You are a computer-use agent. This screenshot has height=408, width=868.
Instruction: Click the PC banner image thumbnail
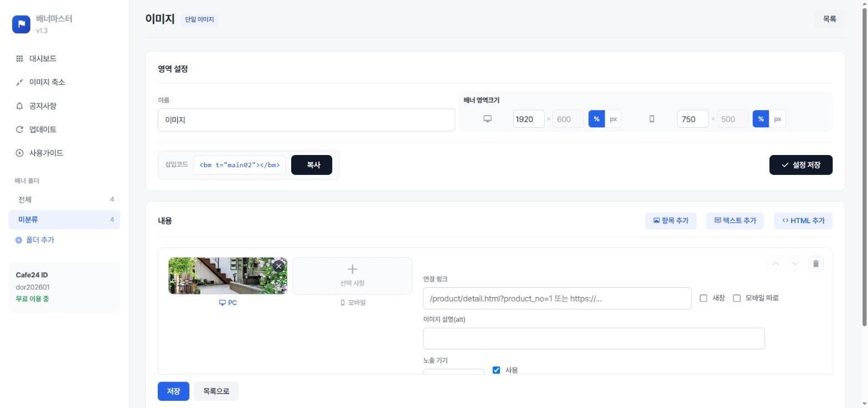click(228, 276)
